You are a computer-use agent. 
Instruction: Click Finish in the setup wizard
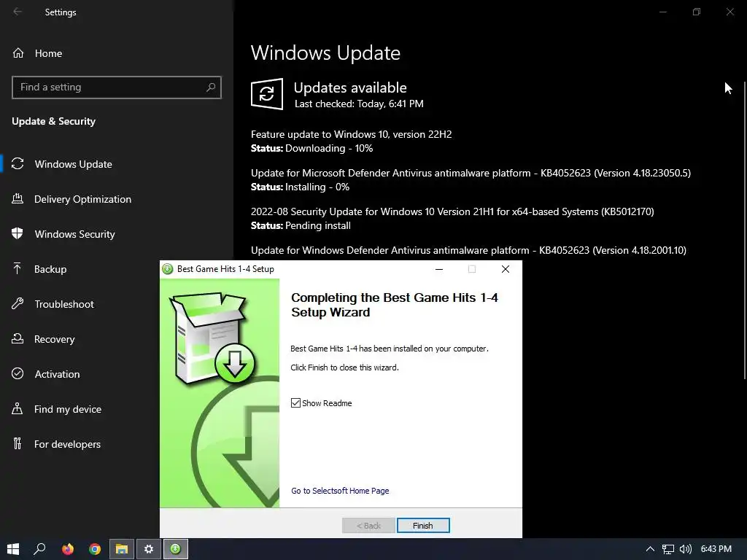(423, 525)
